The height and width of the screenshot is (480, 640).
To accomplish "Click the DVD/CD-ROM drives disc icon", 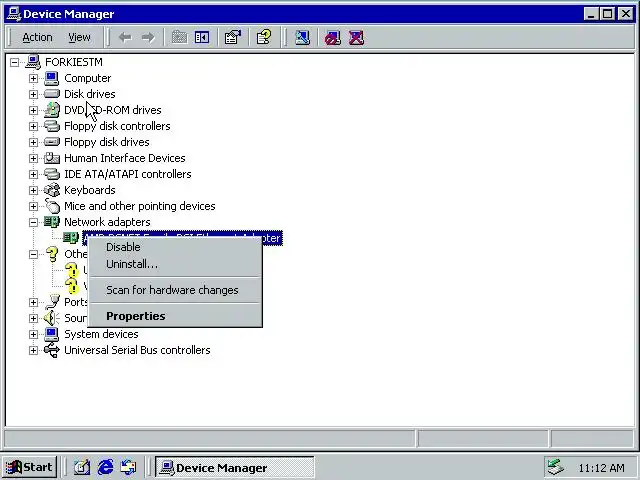I will point(52,110).
